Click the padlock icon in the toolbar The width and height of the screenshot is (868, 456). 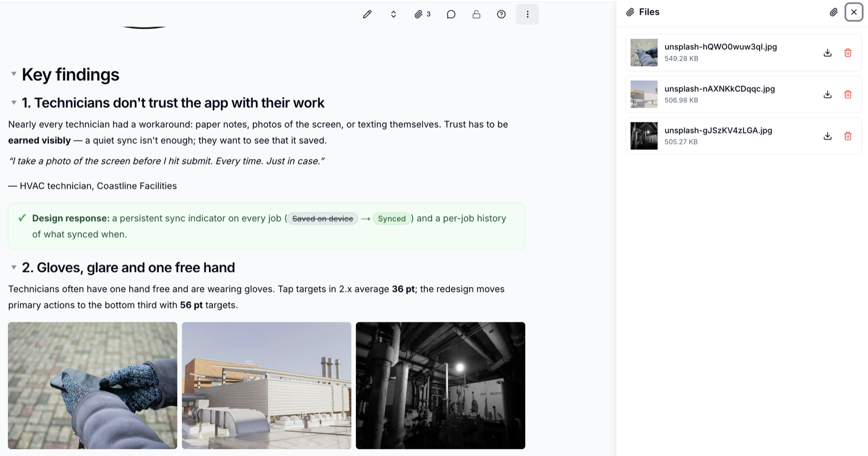click(476, 15)
